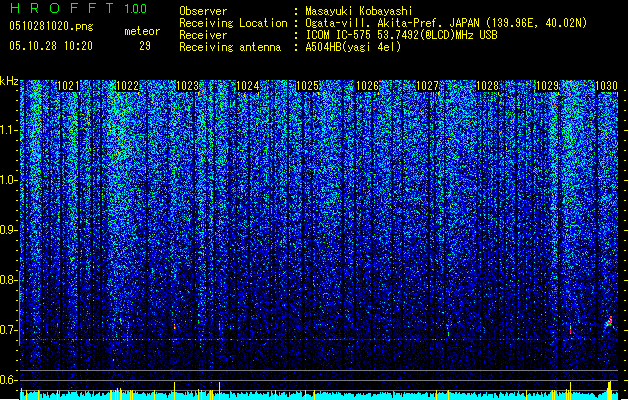Click the meteor label
This screenshot has height=400, width=629.
tap(142, 31)
